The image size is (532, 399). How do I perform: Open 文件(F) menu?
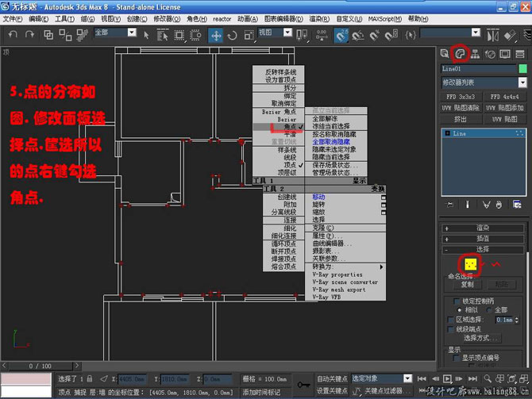pos(13,19)
